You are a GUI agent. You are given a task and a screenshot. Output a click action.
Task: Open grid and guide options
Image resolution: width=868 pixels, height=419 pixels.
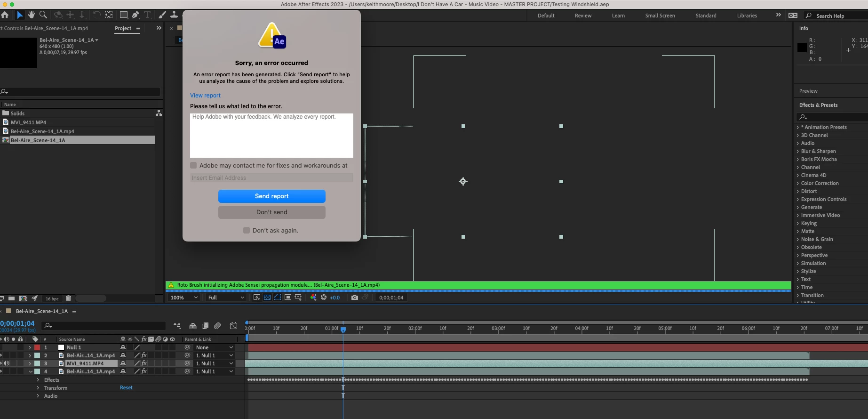tap(298, 298)
